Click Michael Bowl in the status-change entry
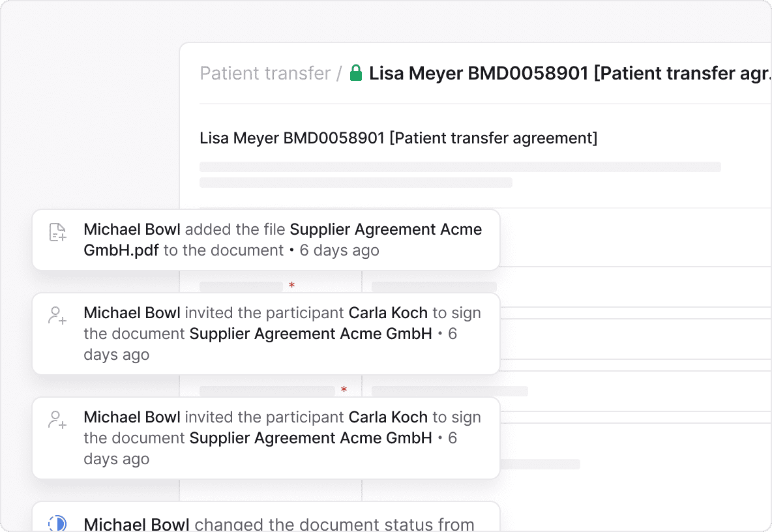The width and height of the screenshot is (772, 532). [137, 524]
